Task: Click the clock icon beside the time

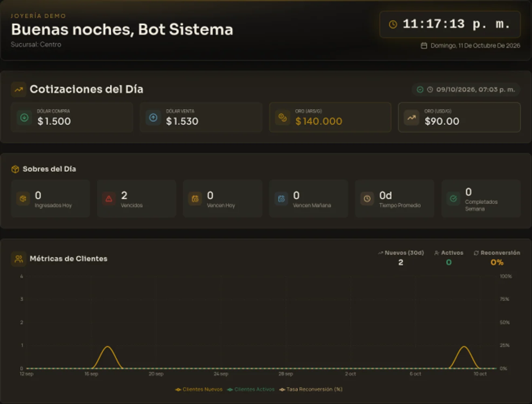Action: pyautogui.click(x=393, y=25)
